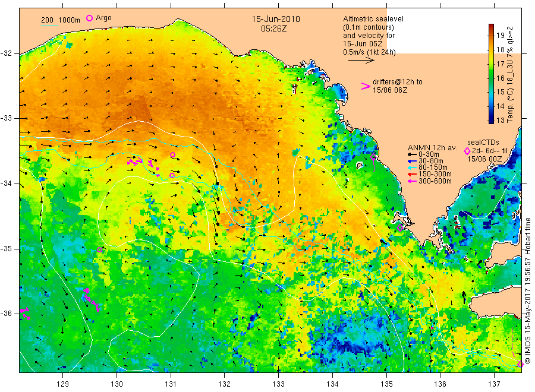Click the '136' longitude axis label

pos(440,384)
